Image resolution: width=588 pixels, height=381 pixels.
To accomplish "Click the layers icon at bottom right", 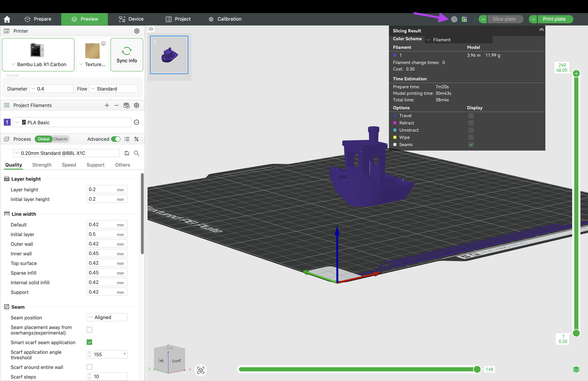I will 576,369.
